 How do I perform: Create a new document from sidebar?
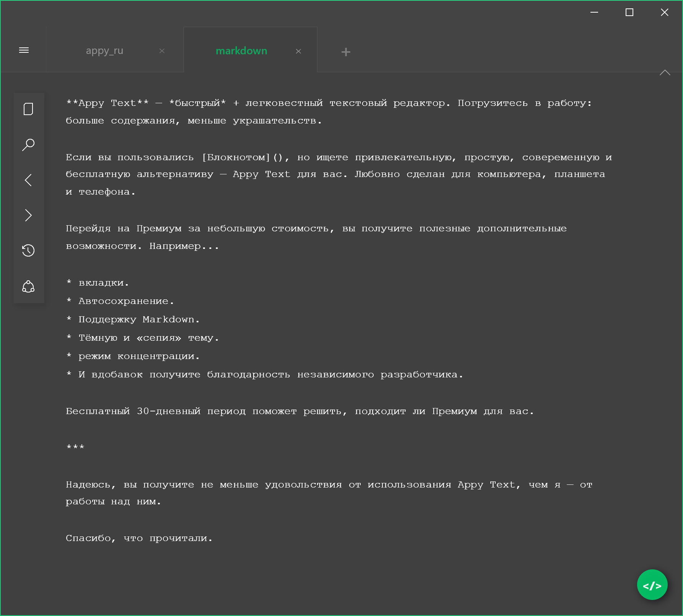[x=28, y=109]
